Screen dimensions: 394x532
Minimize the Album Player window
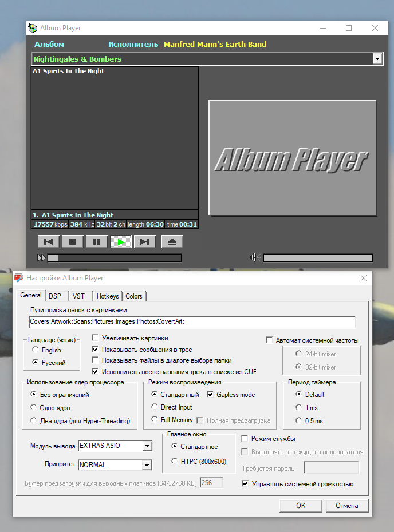[x=323, y=28]
